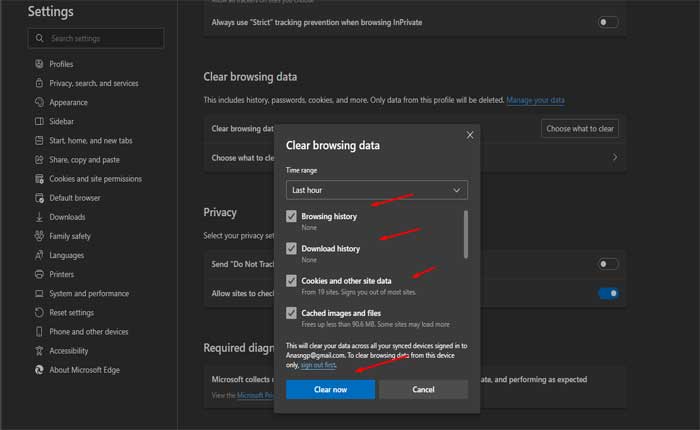Click the Profiles icon in sidebar
This screenshot has height=430, width=700.
[x=38, y=64]
